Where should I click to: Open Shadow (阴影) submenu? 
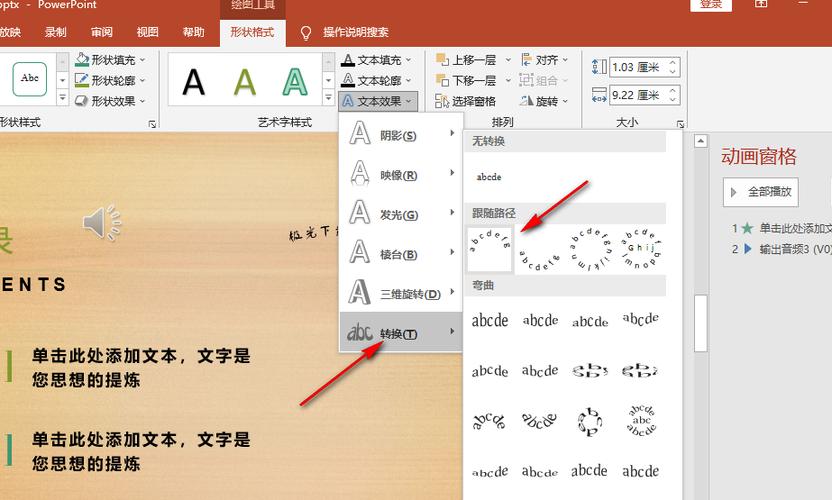[401, 135]
